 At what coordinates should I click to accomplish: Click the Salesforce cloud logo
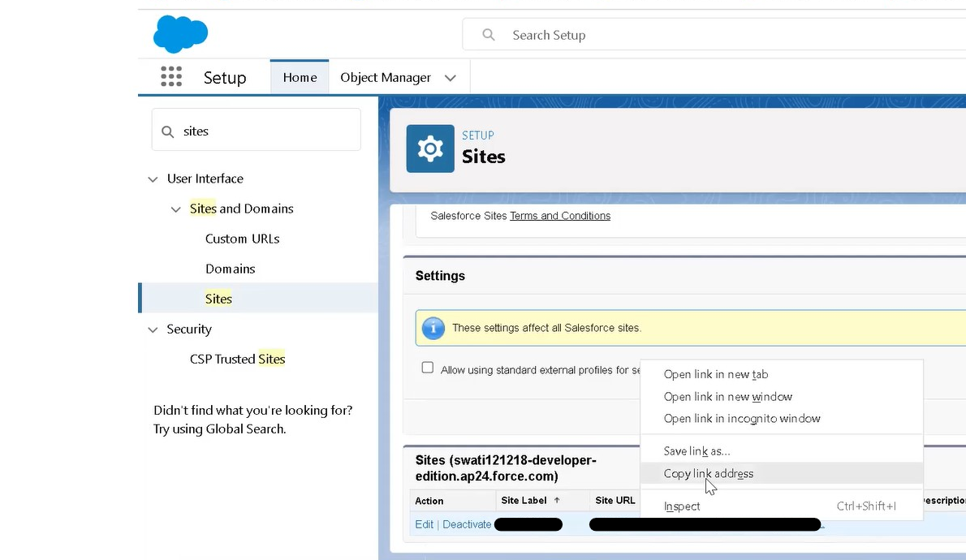pos(180,34)
